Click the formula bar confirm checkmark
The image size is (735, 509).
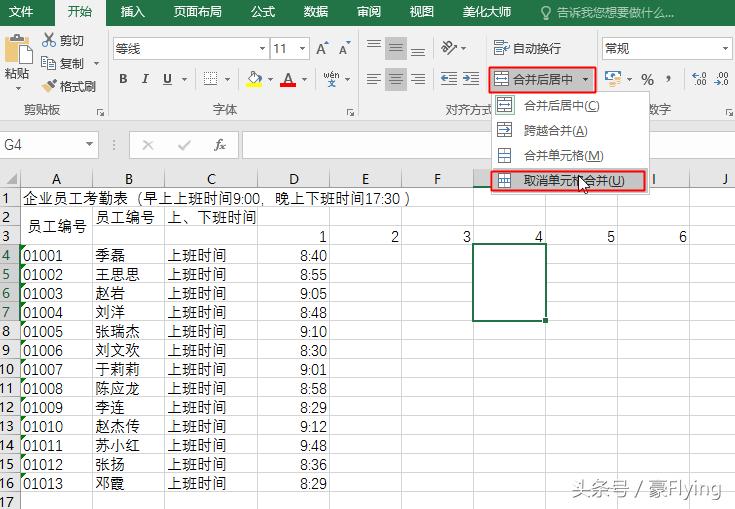184,145
